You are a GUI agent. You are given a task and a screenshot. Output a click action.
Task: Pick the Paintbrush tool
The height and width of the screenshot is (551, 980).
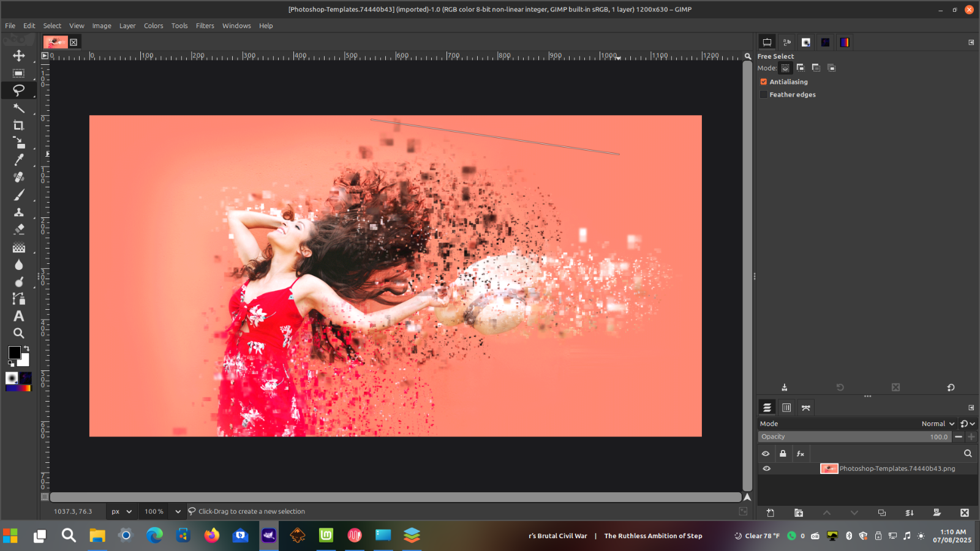point(19,195)
